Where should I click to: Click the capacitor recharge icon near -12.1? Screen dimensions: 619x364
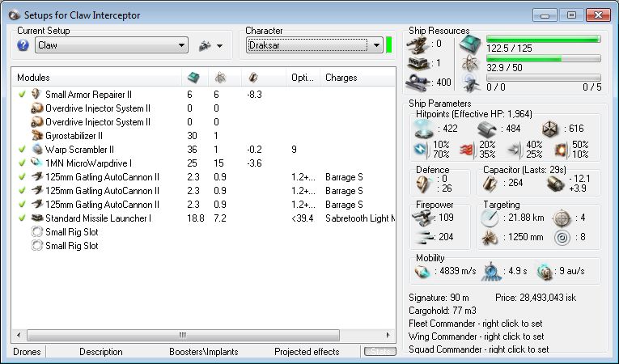556,184
